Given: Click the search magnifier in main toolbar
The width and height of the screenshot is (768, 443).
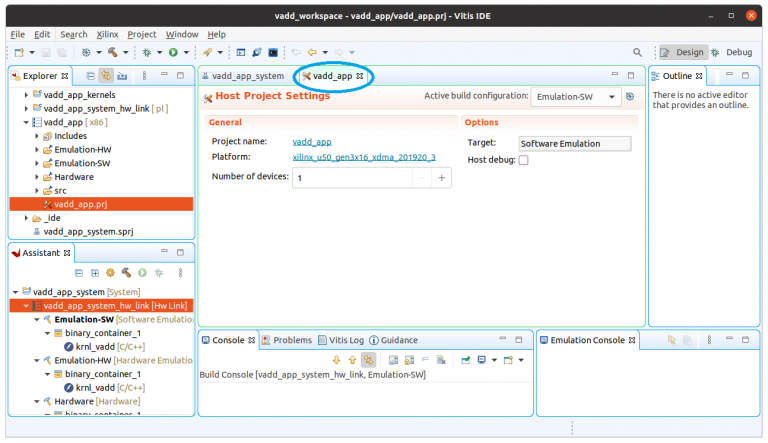Looking at the screenshot, I should [x=638, y=52].
